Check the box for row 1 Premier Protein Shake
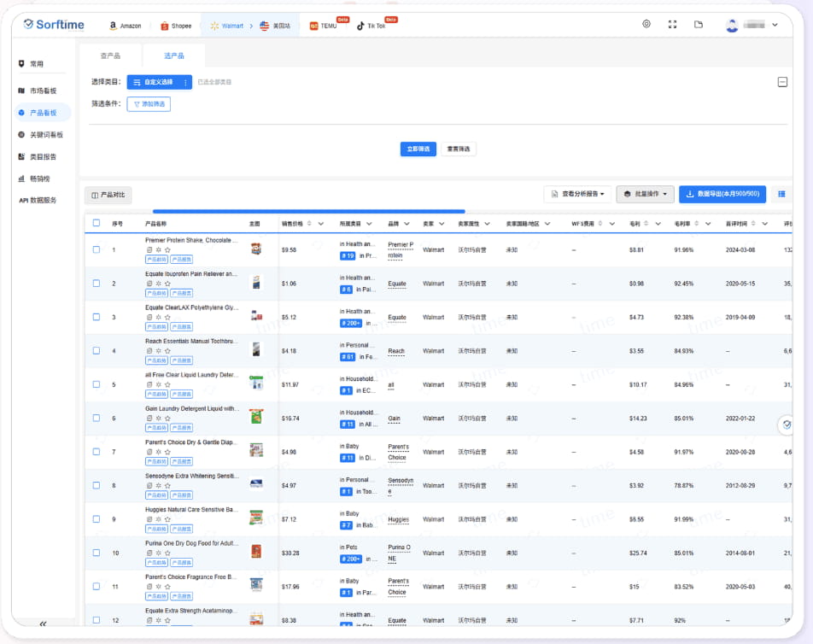 (97, 249)
